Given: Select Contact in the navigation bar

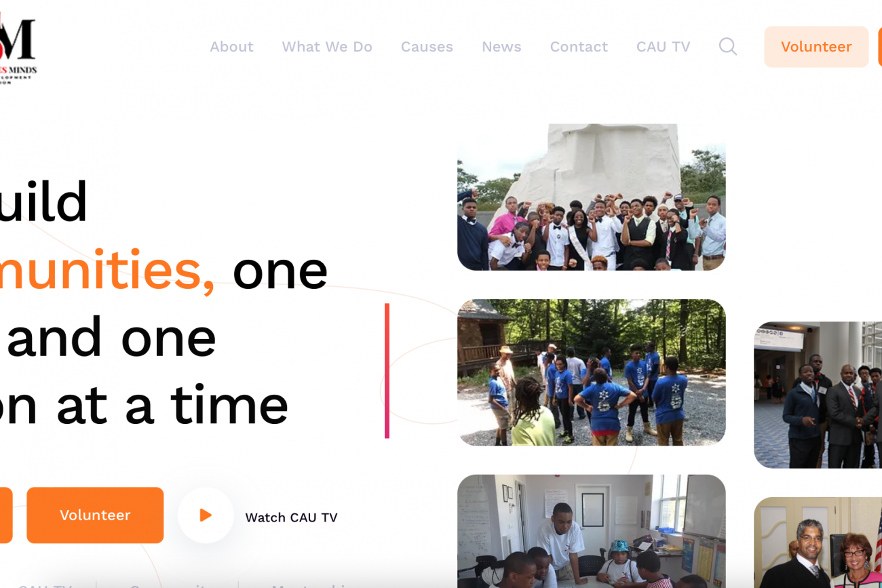Looking at the screenshot, I should [x=579, y=47].
